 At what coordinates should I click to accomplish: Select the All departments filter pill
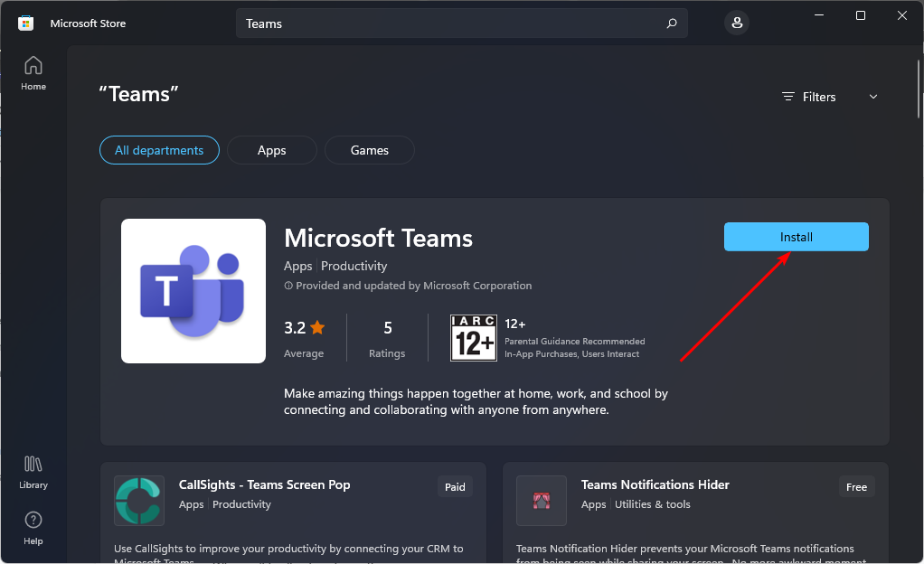[x=159, y=150]
